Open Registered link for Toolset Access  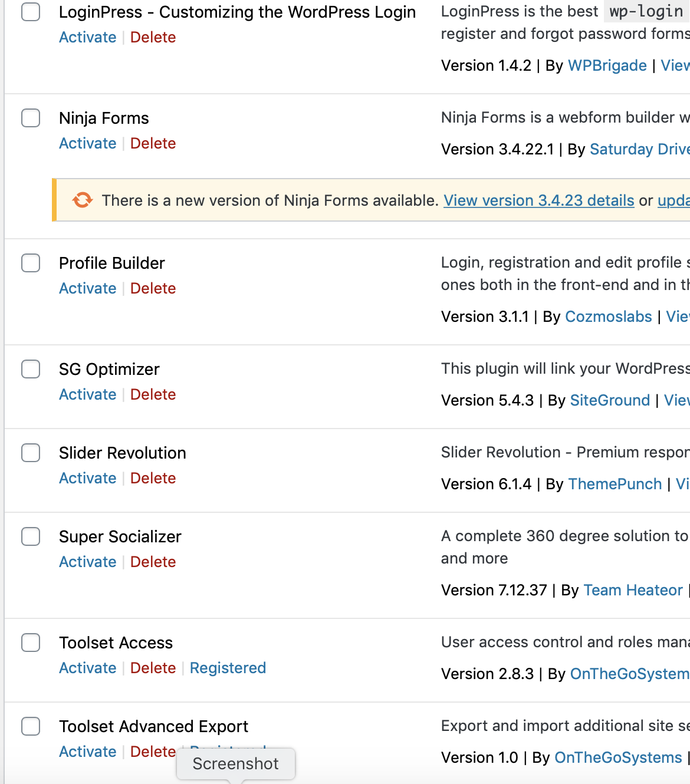tap(228, 668)
